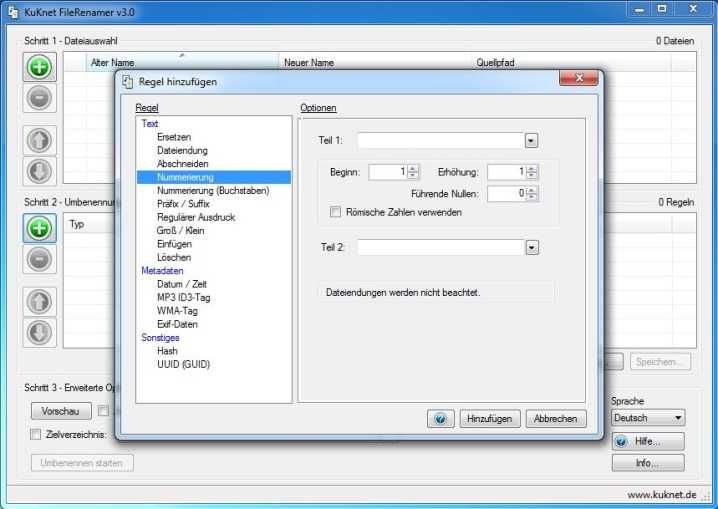Open the Teil 1 dropdown
Screen dimensions: 718x509
pyautogui.click(x=531, y=141)
